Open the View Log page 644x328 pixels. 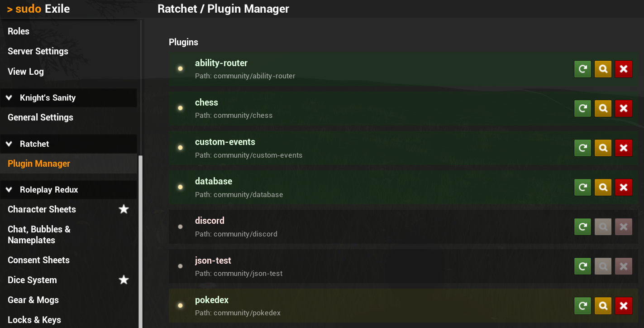[25, 71]
